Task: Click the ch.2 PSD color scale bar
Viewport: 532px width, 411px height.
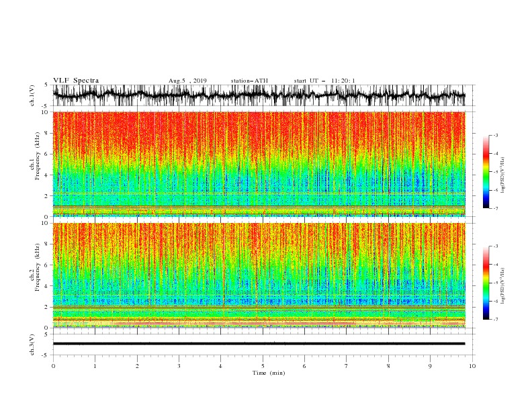Action: point(486,283)
